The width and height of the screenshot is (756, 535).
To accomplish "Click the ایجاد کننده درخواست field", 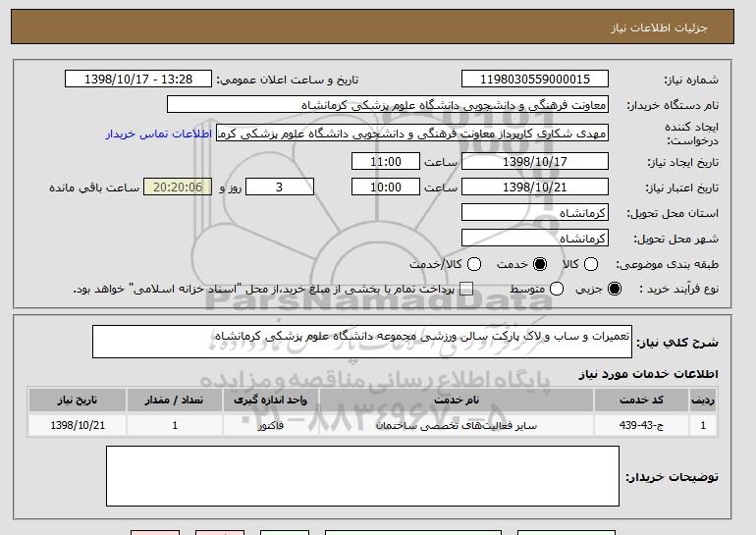I will tap(412, 134).
